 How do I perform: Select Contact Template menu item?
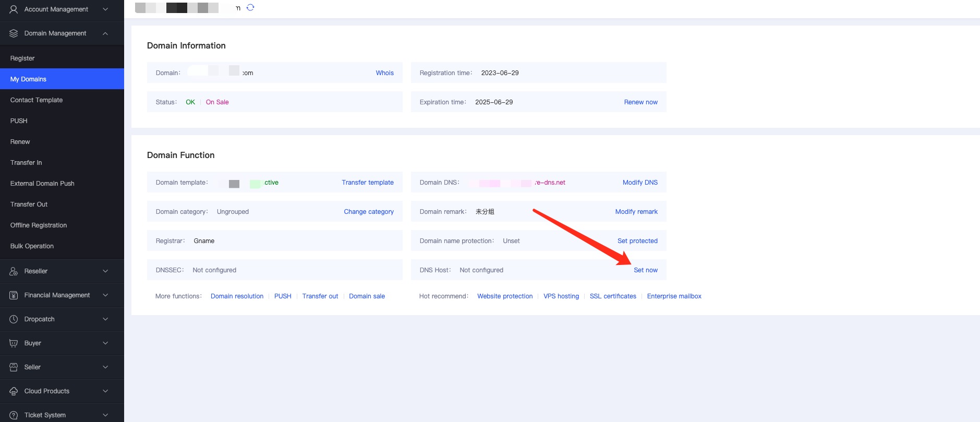point(37,100)
